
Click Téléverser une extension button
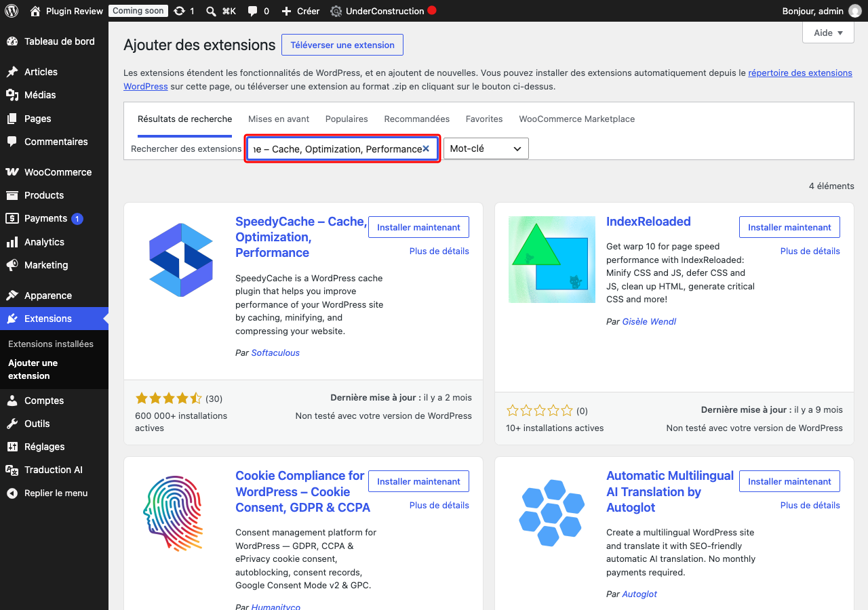tap(342, 45)
